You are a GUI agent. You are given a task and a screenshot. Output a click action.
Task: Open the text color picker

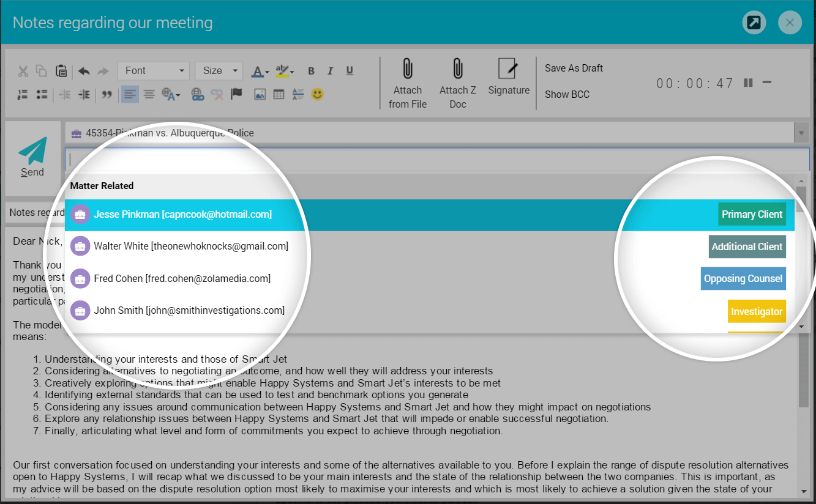[258, 71]
